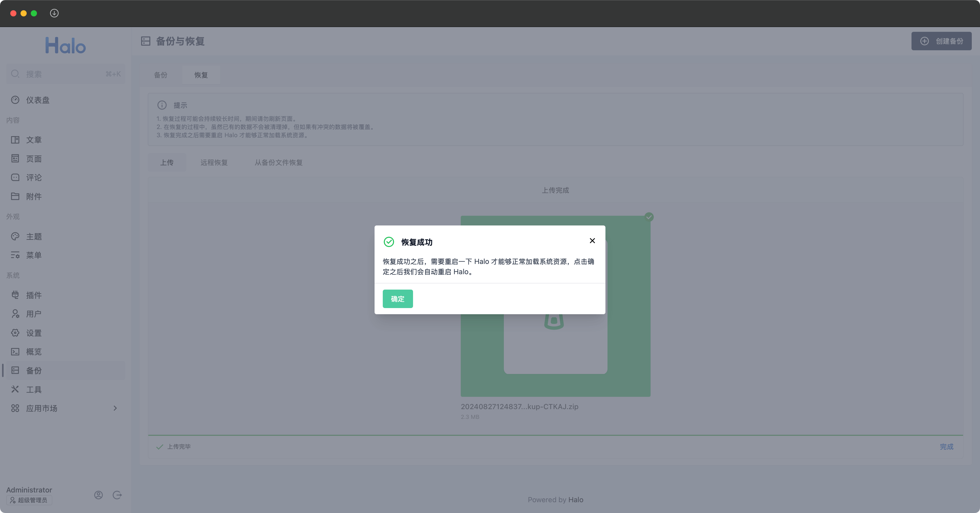Click the info icon beside 提示
Screen dimensions: 980x513
162,105
